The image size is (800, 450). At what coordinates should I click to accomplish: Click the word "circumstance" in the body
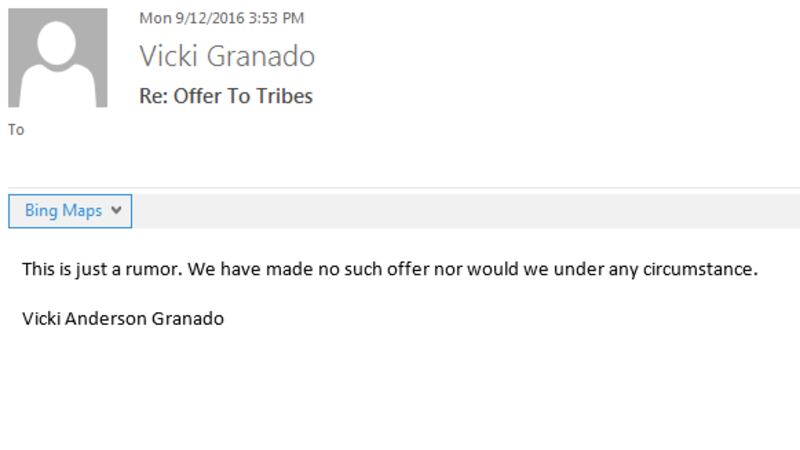click(x=702, y=269)
